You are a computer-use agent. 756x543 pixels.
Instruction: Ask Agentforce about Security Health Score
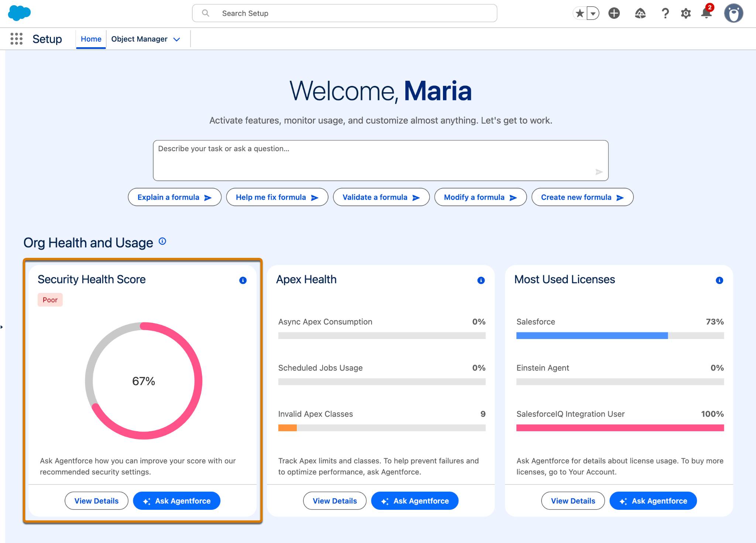[177, 501]
